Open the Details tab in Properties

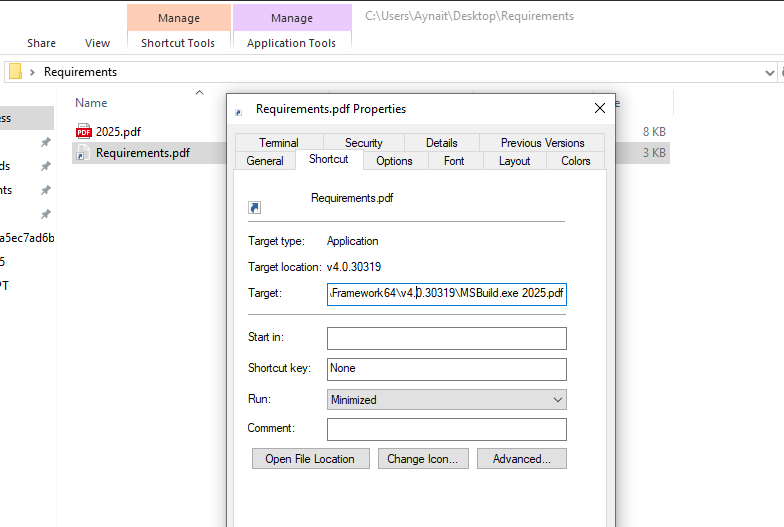441,143
